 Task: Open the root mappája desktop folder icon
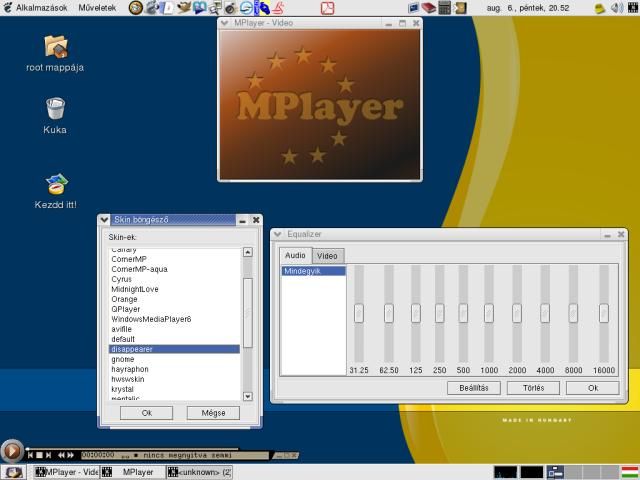point(56,46)
